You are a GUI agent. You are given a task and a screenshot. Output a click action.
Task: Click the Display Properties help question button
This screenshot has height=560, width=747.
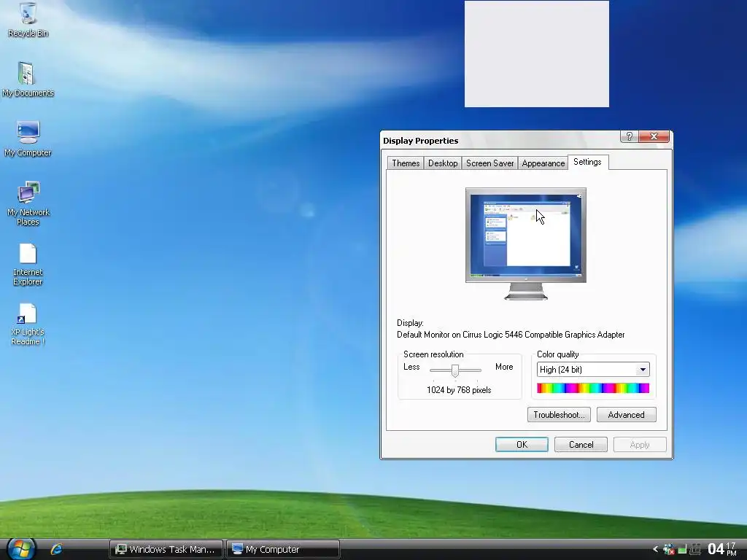pyautogui.click(x=629, y=136)
